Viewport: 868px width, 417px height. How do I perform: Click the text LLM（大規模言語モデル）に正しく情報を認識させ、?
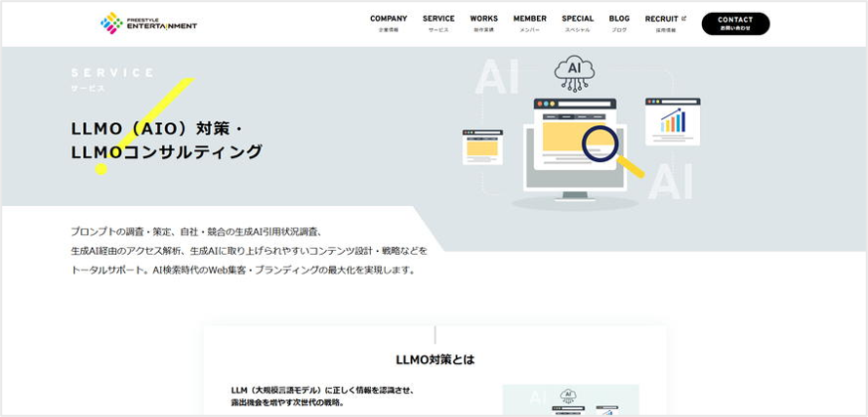click(x=323, y=390)
